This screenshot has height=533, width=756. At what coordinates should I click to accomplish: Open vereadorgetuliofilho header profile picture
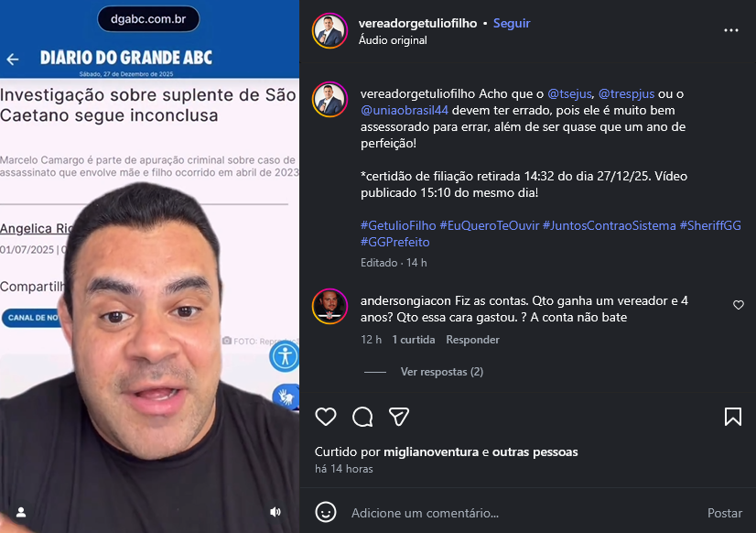click(329, 31)
